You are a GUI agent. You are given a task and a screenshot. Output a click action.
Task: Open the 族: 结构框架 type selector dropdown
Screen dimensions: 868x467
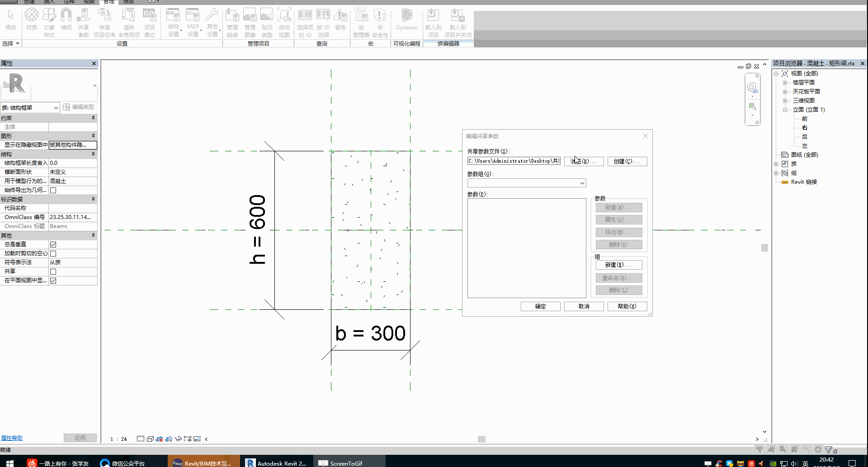pos(30,107)
